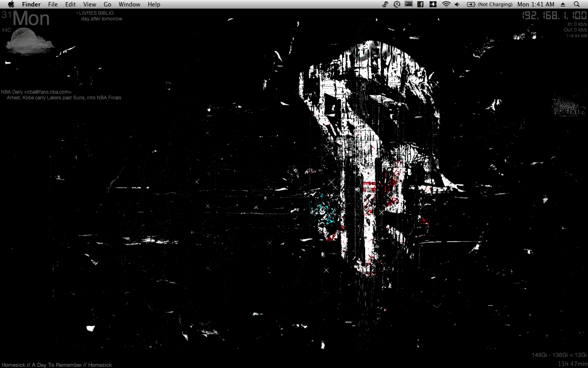
Task: Click the 192.168.1.100 IP address display
Action: click(x=555, y=16)
